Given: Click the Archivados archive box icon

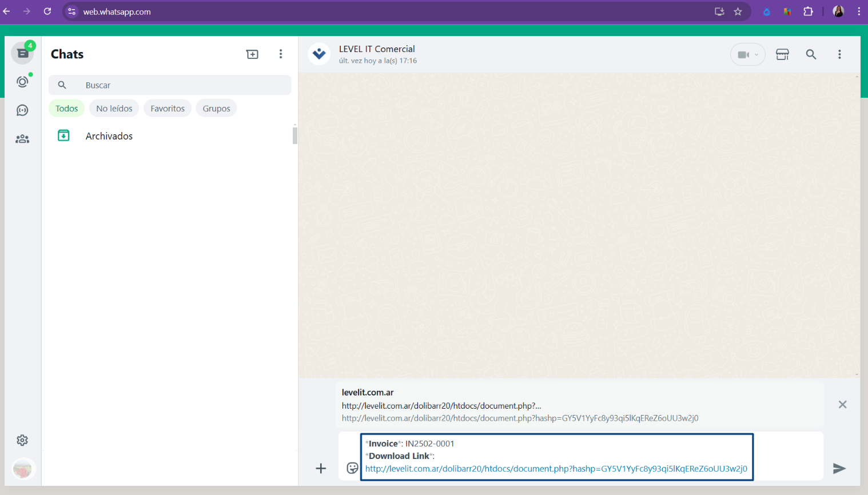Looking at the screenshot, I should pos(63,135).
